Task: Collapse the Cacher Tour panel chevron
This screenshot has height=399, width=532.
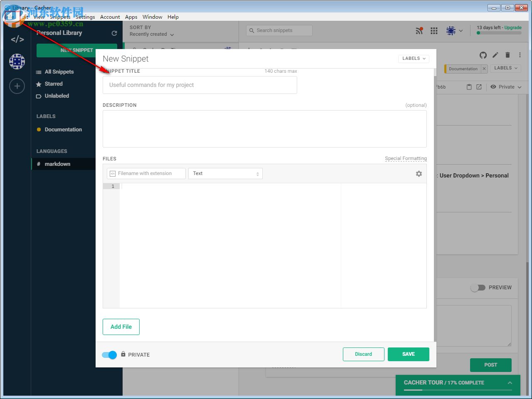Action: (x=510, y=383)
